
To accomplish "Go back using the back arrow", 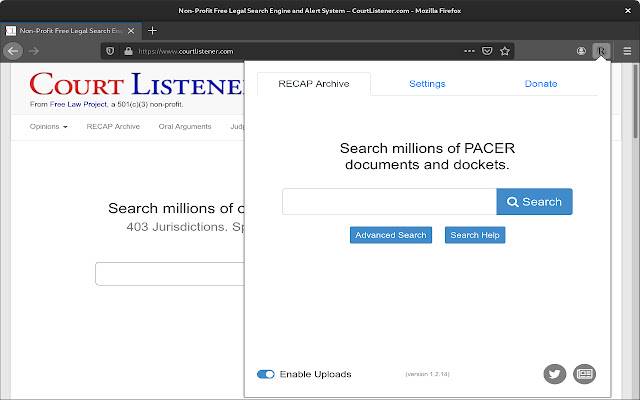I will [14, 50].
